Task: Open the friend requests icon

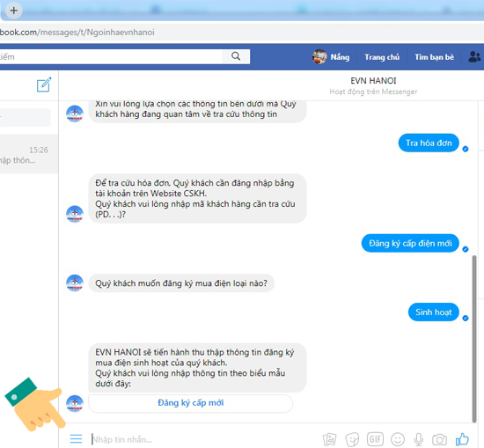Action: pos(474,57)
